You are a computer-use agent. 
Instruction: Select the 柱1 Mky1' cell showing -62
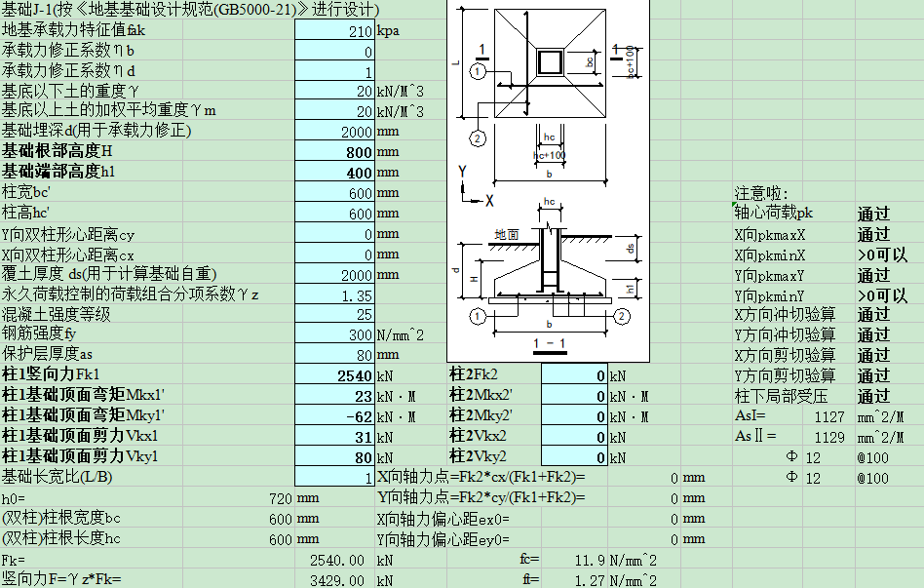pos(333,416)
